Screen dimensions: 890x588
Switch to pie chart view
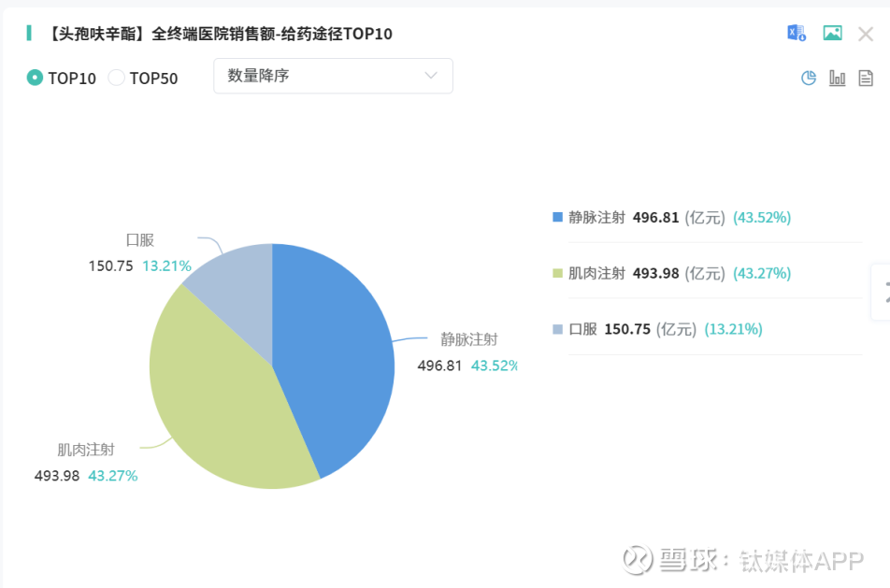point(809,78)
